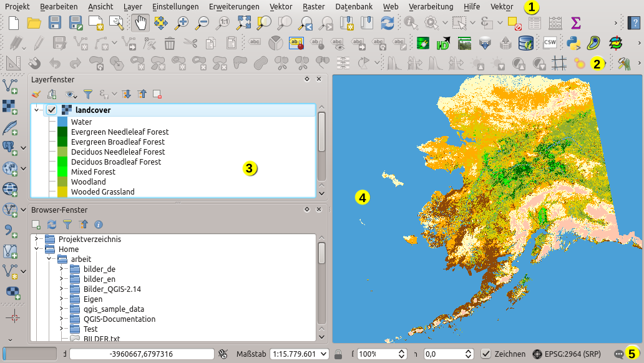Open the Raster menu
644x363 pixels.
(x=313, y=6)
